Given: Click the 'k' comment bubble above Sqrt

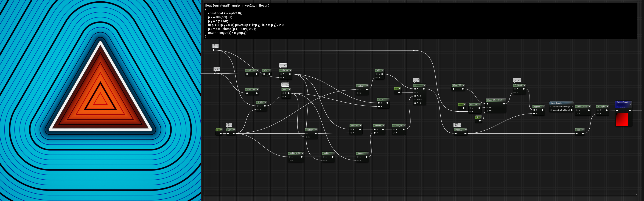Looking at the screenshot, I should pyautogui.click(x=228, y=125).
